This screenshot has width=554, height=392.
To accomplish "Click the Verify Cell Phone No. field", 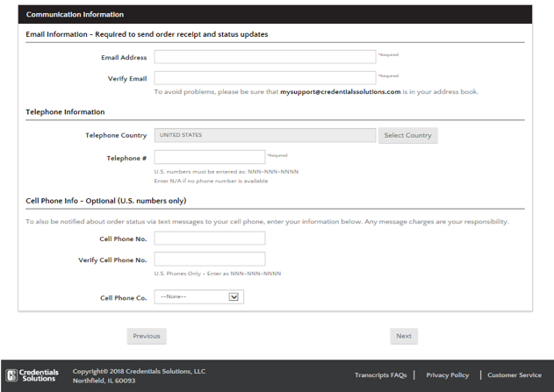I will [210, 259].
